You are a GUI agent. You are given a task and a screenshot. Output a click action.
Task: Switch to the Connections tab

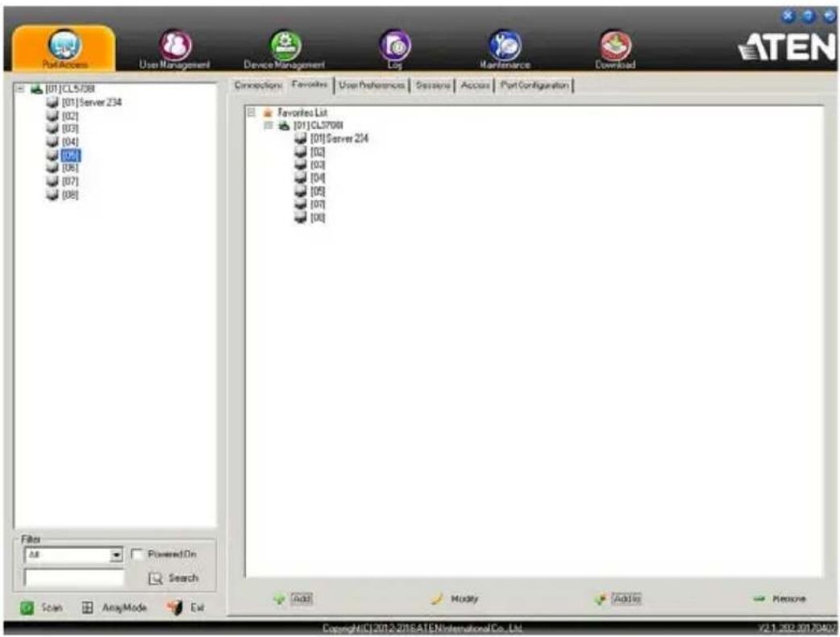(x=258, y=85)
